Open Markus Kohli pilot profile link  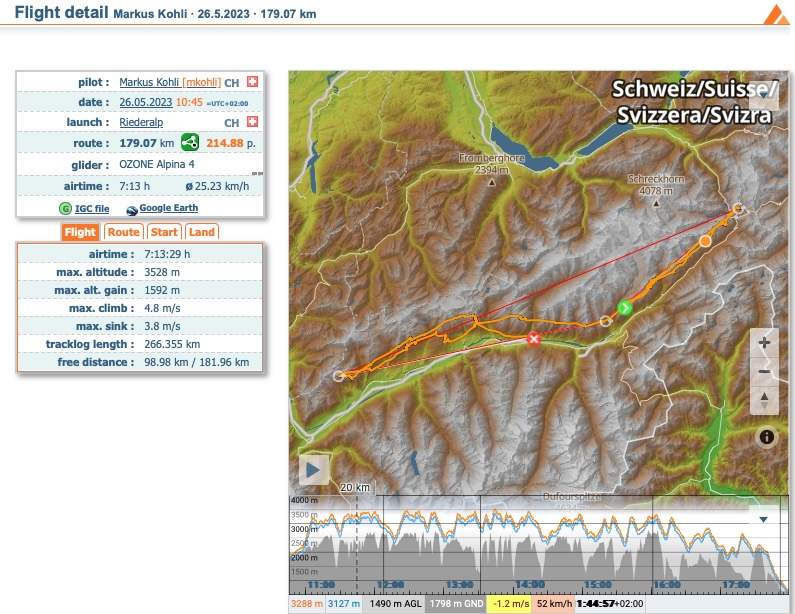coord(149,82)
